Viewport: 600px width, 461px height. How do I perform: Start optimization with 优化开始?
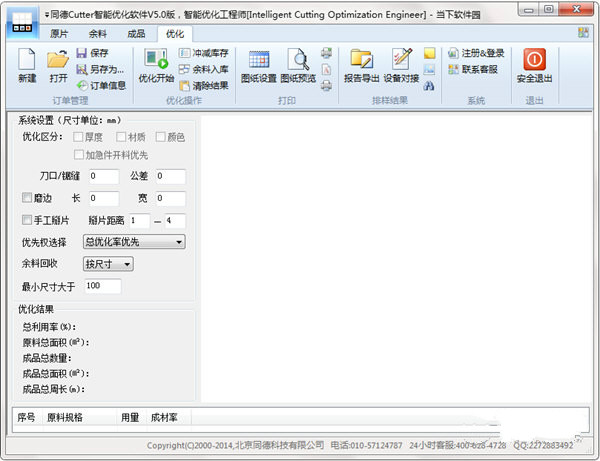coord(156,65)
